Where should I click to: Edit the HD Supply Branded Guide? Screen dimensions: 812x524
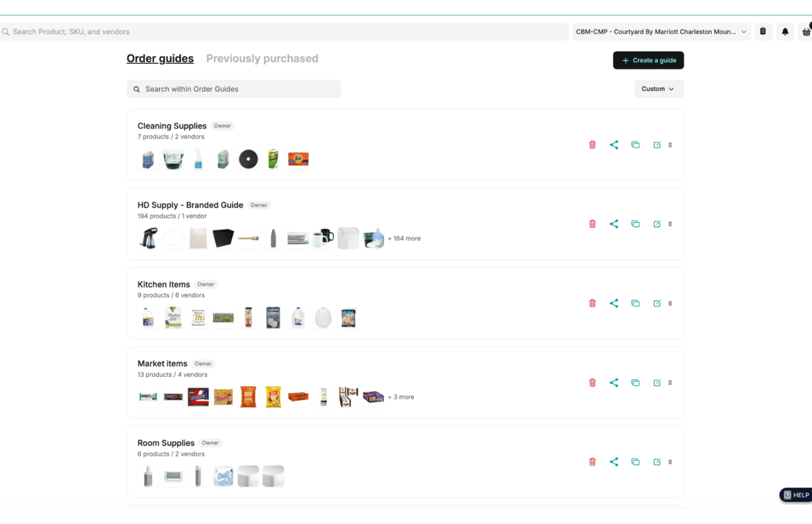point(657,224)
